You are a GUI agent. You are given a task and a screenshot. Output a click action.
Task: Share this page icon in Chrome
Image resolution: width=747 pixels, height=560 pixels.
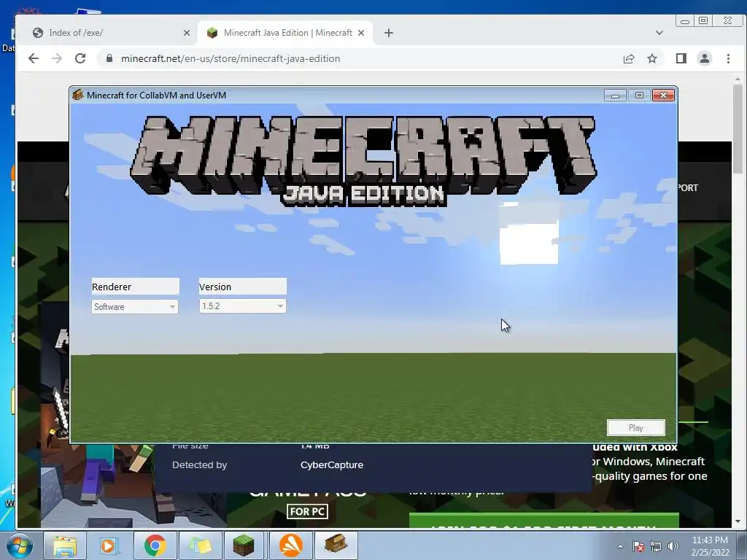pos(629,58)
